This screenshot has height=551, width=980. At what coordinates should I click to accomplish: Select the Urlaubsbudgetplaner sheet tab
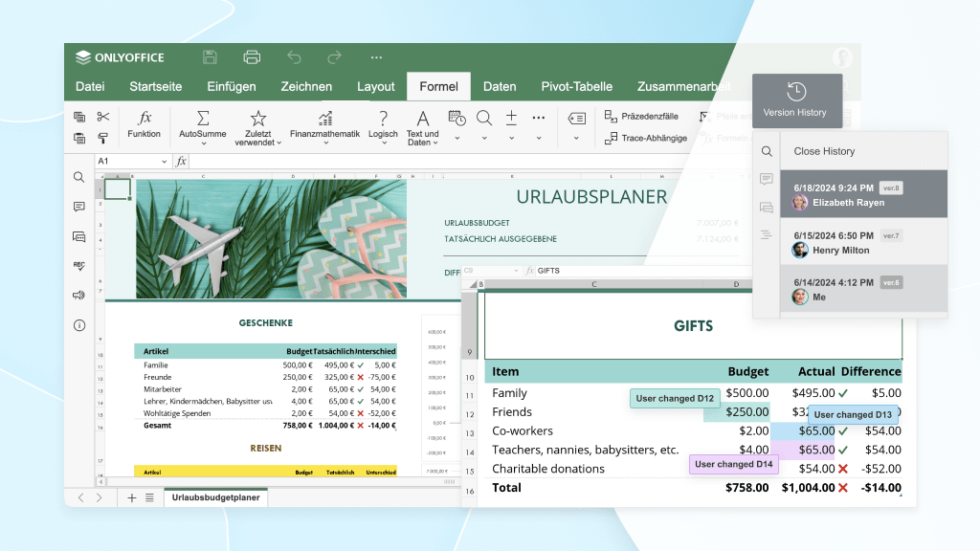click(216, 497)
